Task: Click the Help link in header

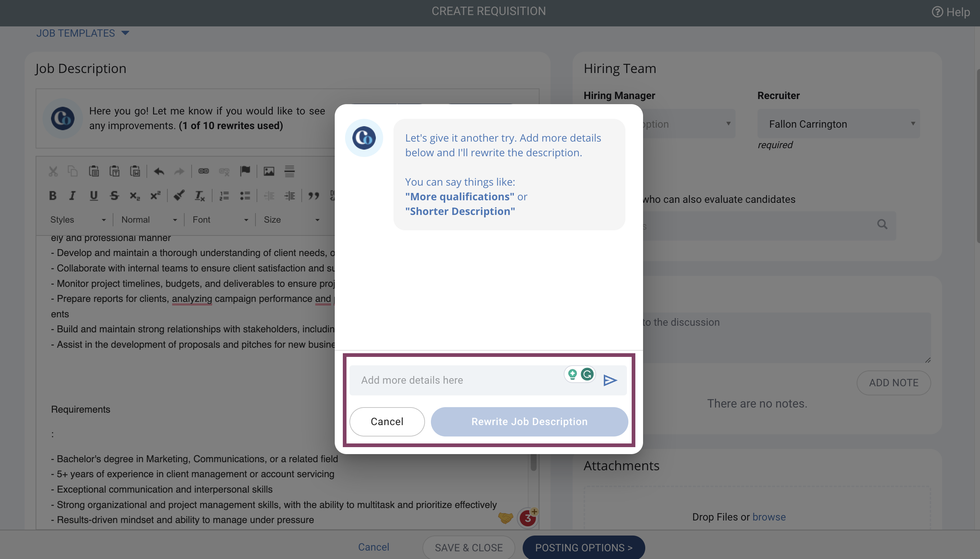Action: click(x=951, y=12)
